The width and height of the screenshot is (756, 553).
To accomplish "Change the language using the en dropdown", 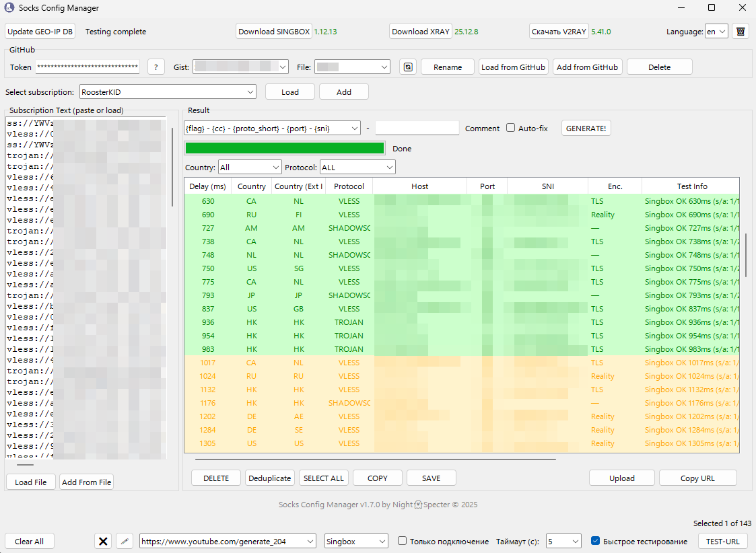I will pyautogui.click(x=716, y=31).
